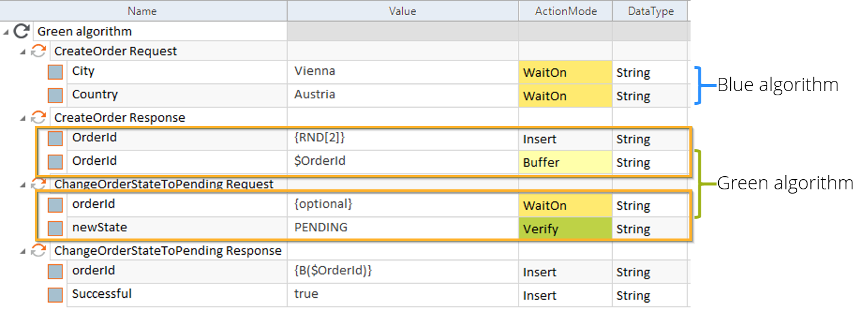This screenshot has width=868, height=311.
Task: Click the Green algorithm root loop icon
Action: point(22,31)
